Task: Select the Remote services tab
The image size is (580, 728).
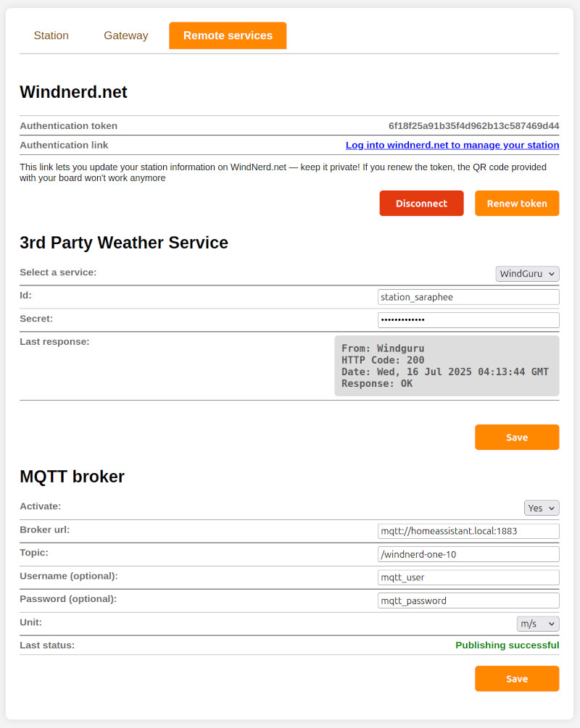Action: [x=228, y=35]
